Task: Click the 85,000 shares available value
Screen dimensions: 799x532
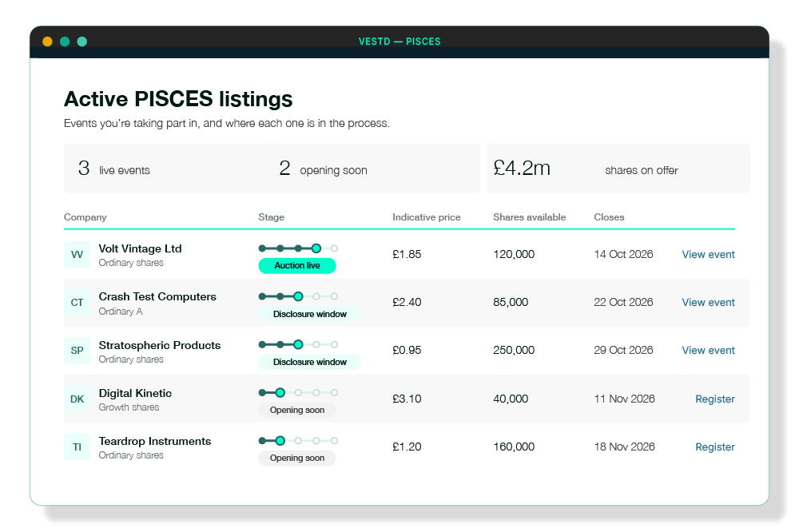Action: click(x=511, y=302)
